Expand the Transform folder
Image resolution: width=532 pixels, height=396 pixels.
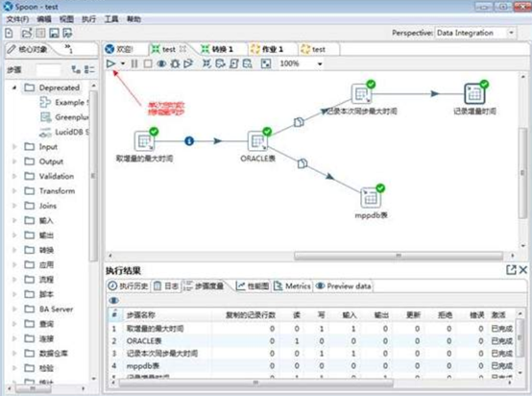click(14, 191)
